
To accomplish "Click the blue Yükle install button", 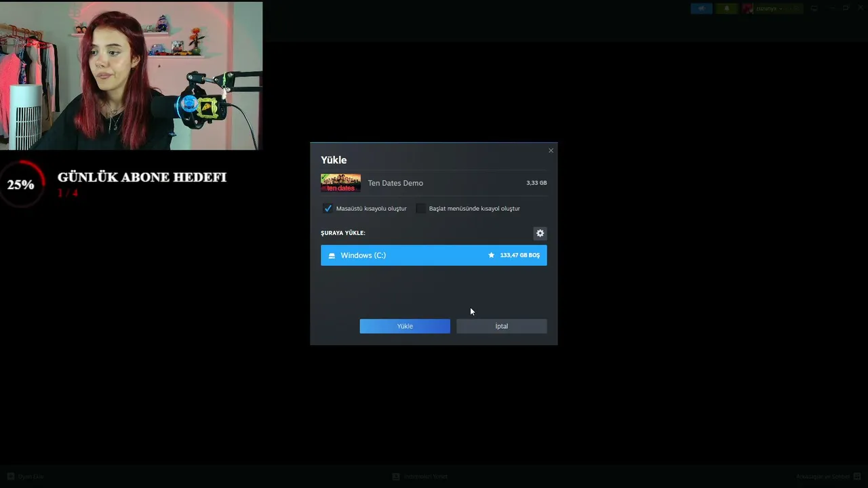I will pyautogui.click(x=405, y=326).
